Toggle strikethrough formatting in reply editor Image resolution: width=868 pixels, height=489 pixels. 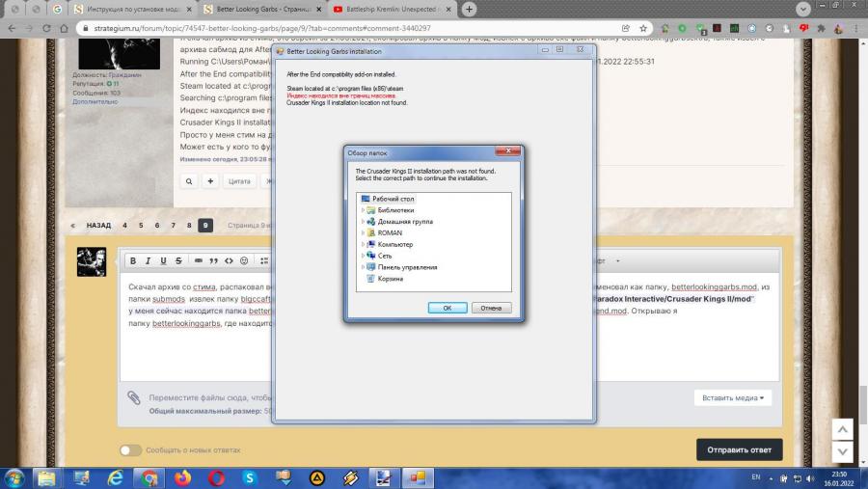coord(178,260)
